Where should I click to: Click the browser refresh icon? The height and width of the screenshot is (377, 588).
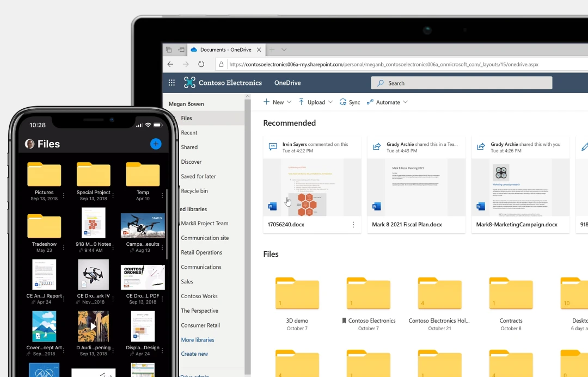pyautogui.click(x=201, y=64)
